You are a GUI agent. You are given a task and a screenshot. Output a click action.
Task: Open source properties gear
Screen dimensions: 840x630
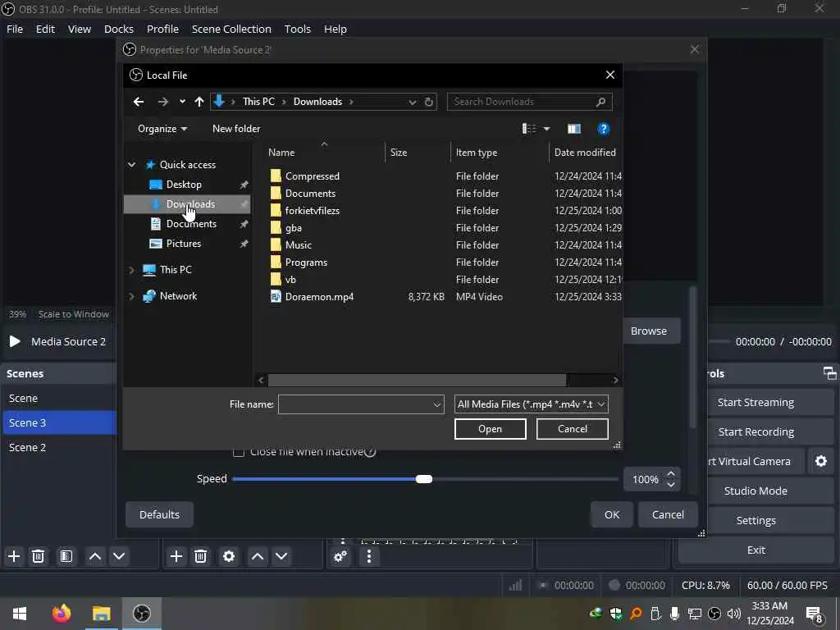tap(229, 556)
